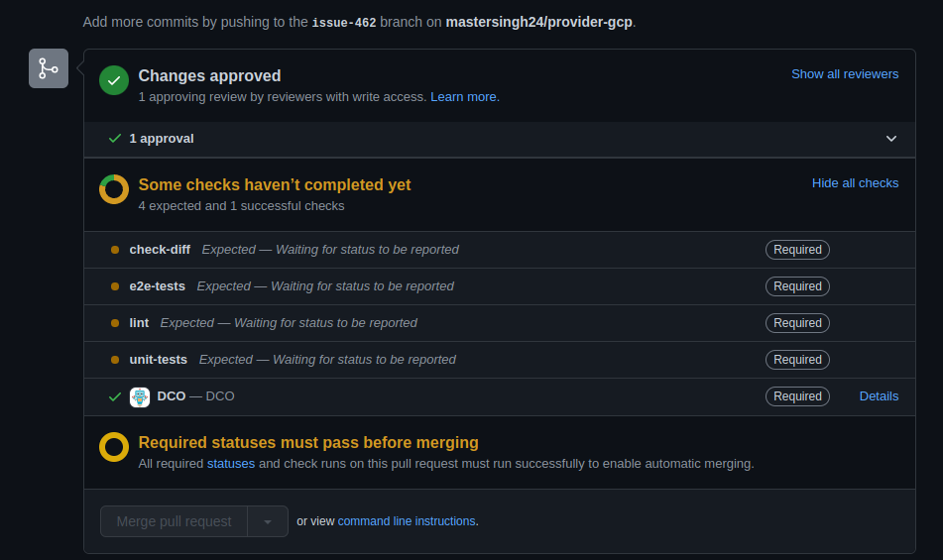
Task: Click the pending dot beside lint
Action: point(115,323)
